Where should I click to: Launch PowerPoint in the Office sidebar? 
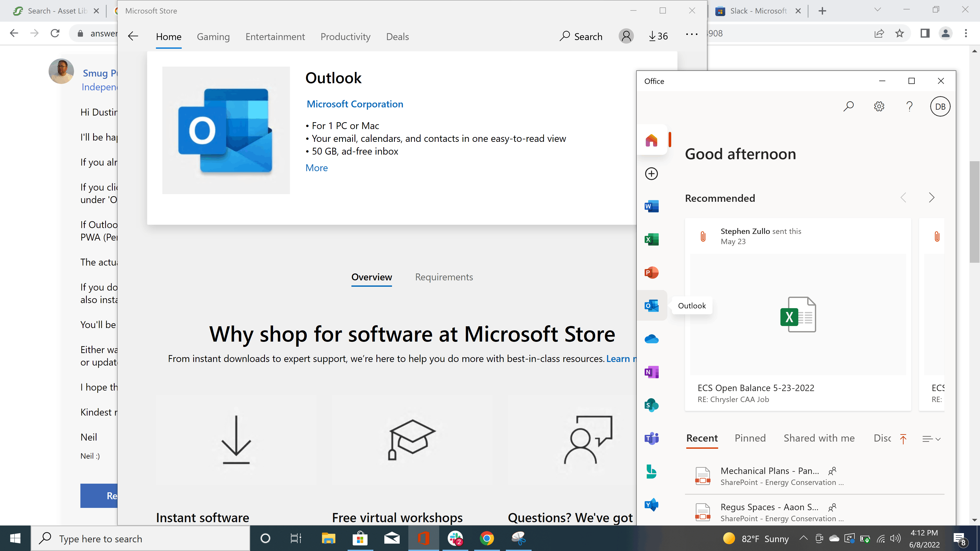(x=651, y=272)
